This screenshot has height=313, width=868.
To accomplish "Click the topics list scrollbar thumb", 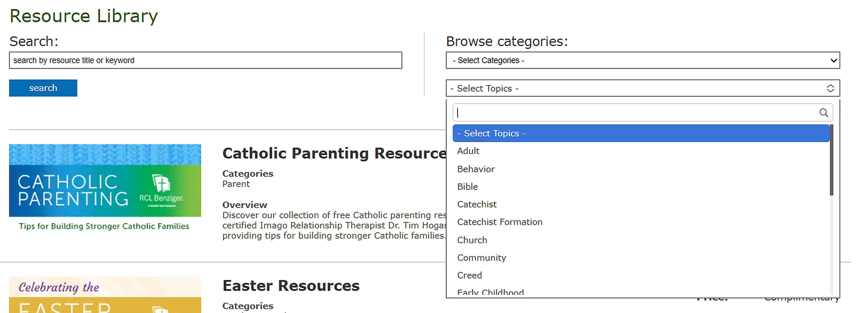I will pos(831,160).
